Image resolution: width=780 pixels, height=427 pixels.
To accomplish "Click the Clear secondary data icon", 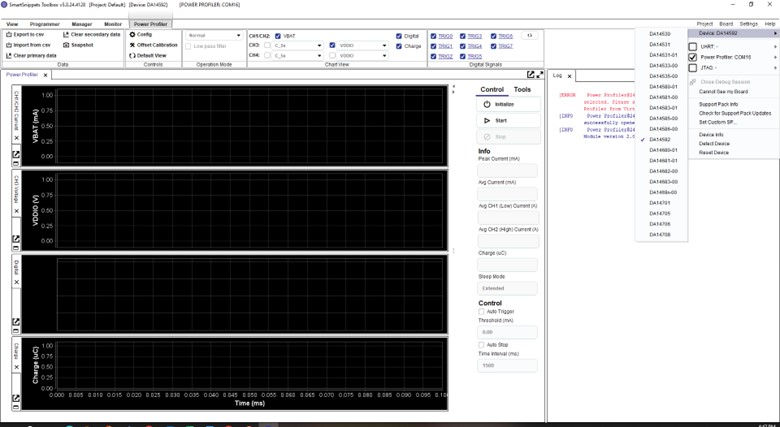I will 66,34.
